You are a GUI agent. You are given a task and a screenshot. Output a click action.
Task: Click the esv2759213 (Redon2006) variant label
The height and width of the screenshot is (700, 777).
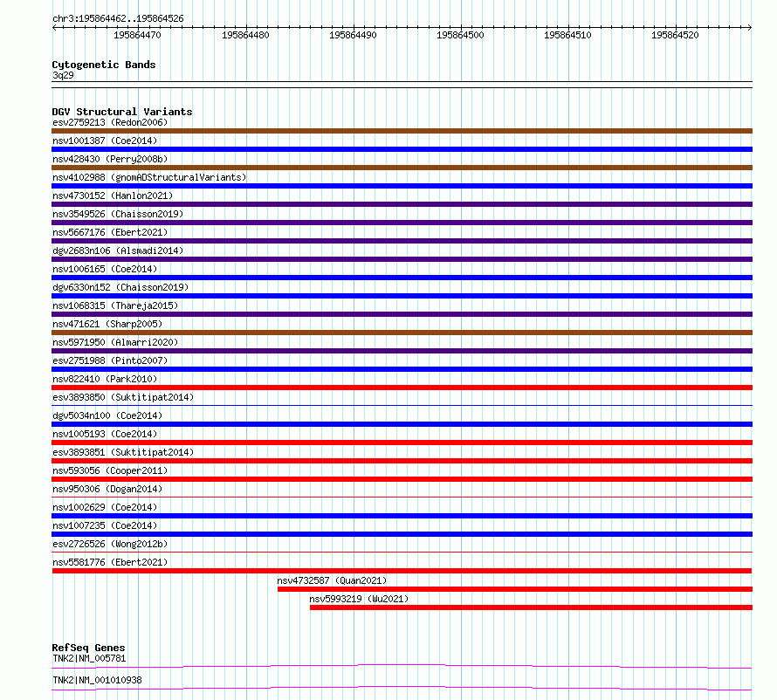click(x=110, y=122)
